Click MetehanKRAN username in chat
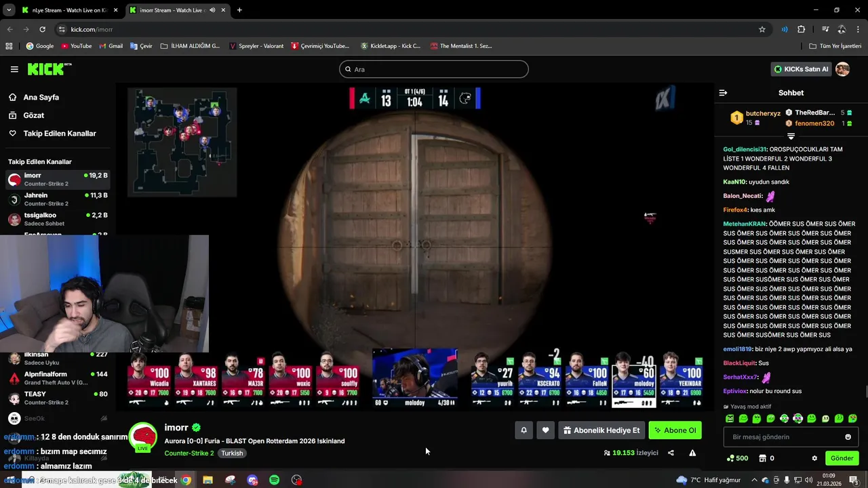Image resolution: width=868 pixels, height=488 pixels. 745,224
